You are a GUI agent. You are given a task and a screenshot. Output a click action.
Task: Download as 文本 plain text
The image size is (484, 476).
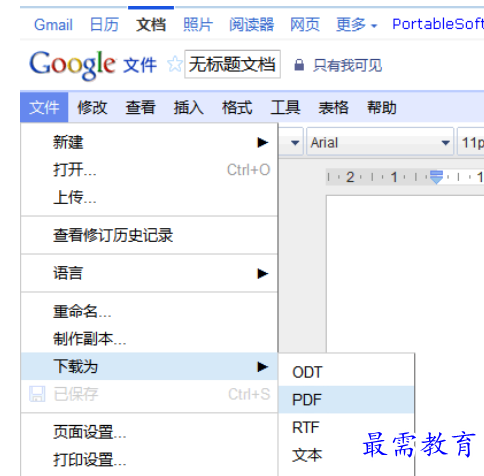click(x=346, y=455)
